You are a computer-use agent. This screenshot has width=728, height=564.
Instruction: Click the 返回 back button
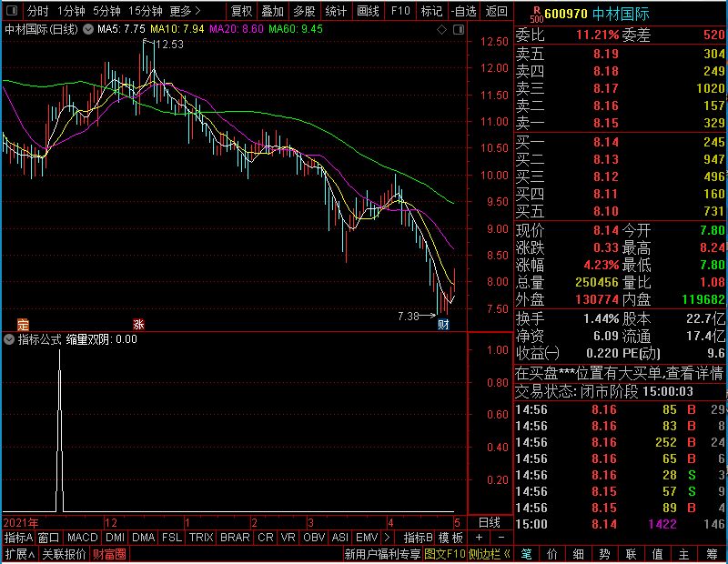(496, 11)
